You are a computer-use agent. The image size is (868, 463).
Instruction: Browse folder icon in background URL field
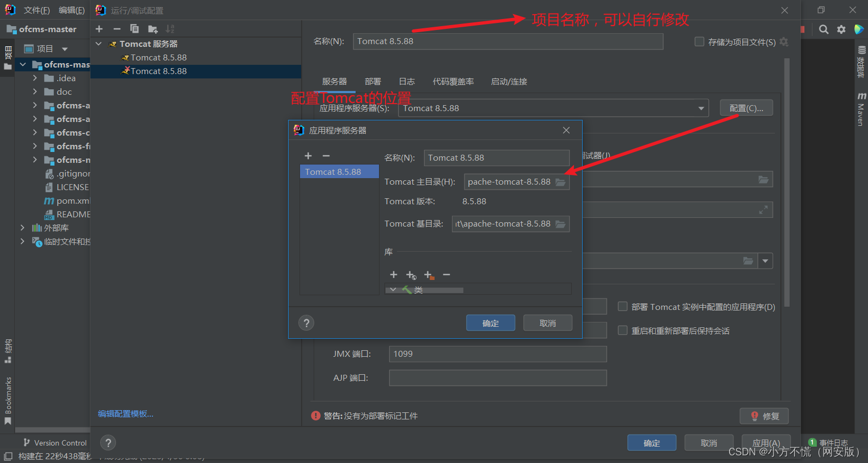coord(763,180)
